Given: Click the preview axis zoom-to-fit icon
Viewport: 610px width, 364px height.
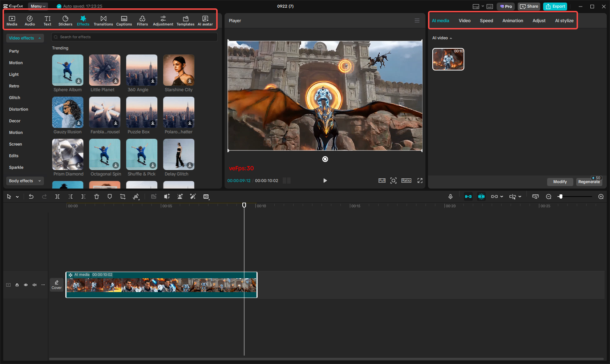Looking at the screenshot, I should coord(536,197).
